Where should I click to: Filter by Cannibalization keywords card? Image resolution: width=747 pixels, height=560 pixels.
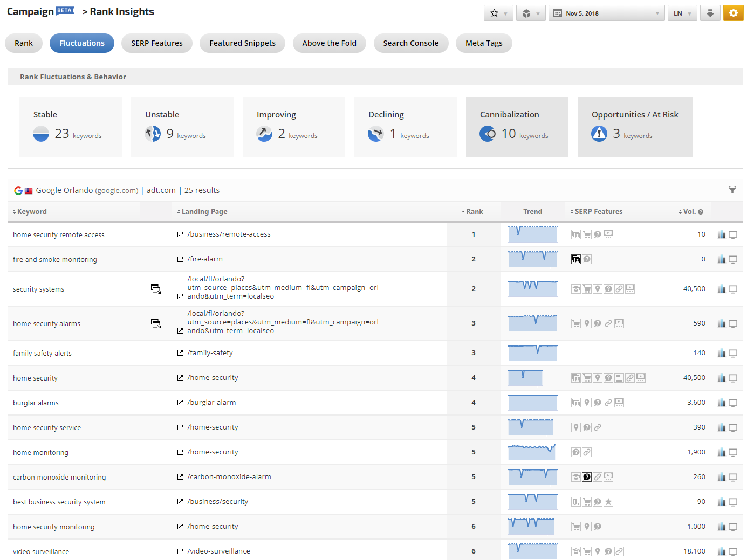(517, 127)
